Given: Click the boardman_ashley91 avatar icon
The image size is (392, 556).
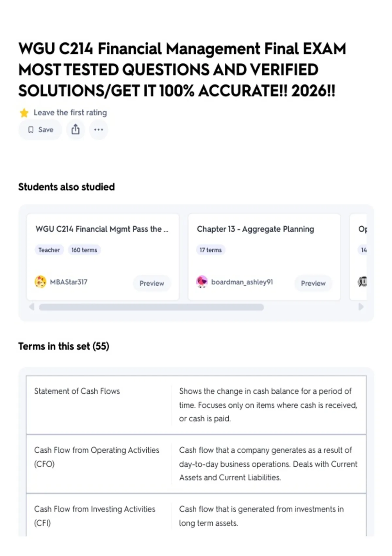Looking at the screenshot, I should pyautogui.click(x=202, y=282).
